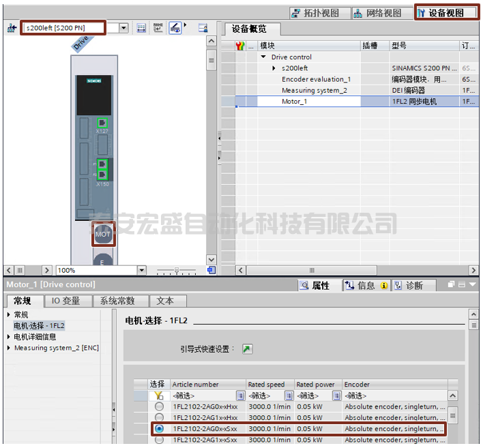Screen dimensions: 483x448
Task: Click the Siemens drive display panel
Action: click(94, 95)
